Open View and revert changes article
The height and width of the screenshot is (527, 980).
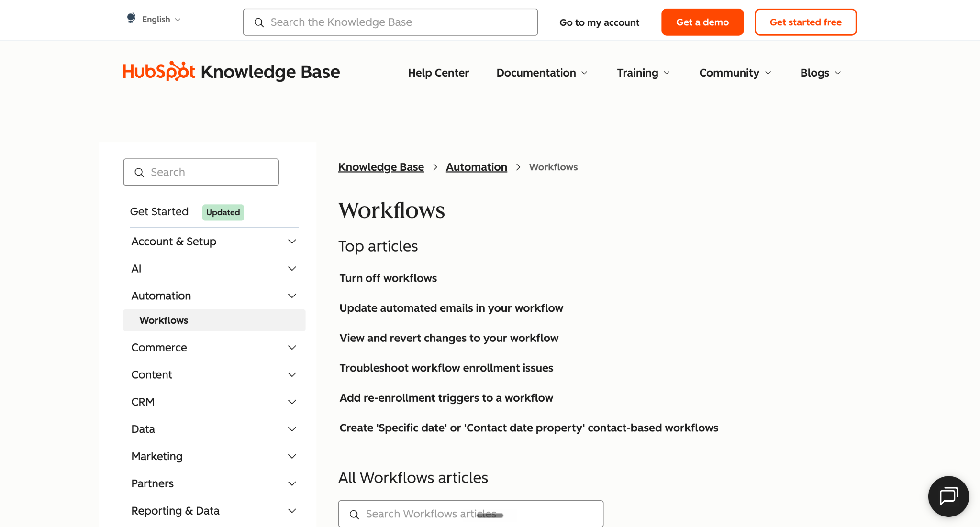pyautogui.click(x=449, y=338)
